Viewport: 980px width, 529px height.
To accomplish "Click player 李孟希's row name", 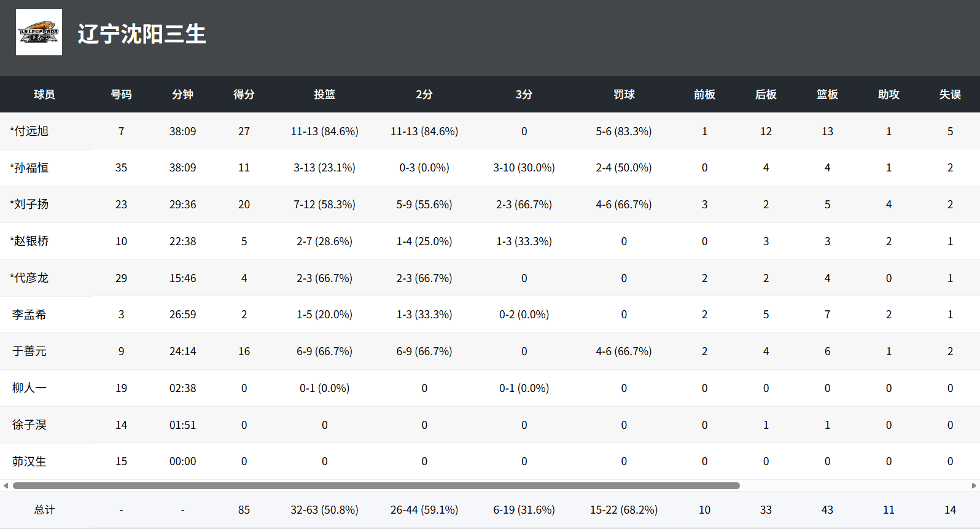I will click(x=29, y=315).
